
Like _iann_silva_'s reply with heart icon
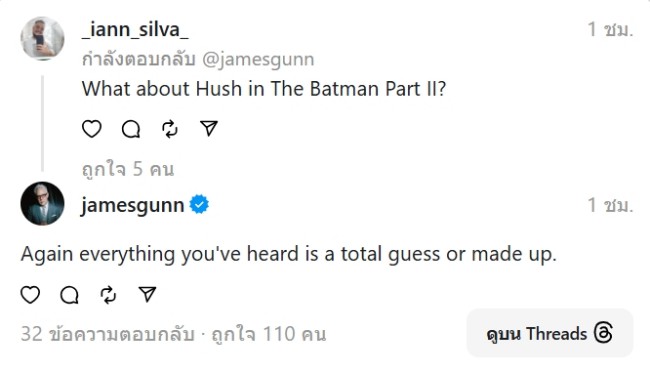click(x=92, y=129)
